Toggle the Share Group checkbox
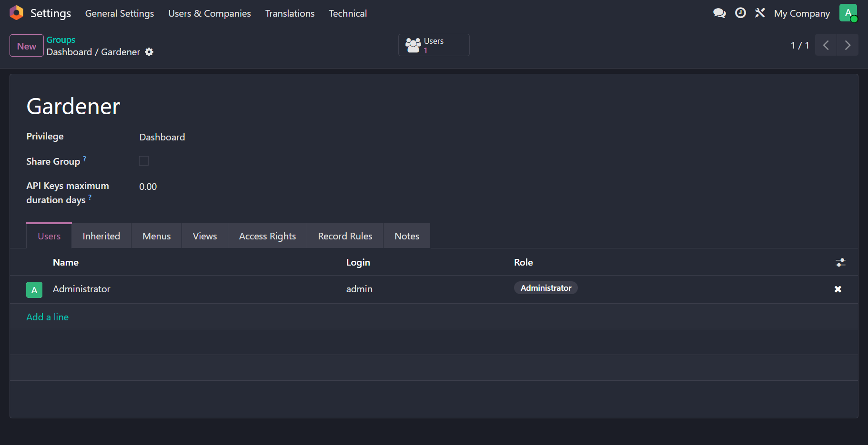Image resolution: width=868 pixels, height=445 pixels. tap(144, 161)
